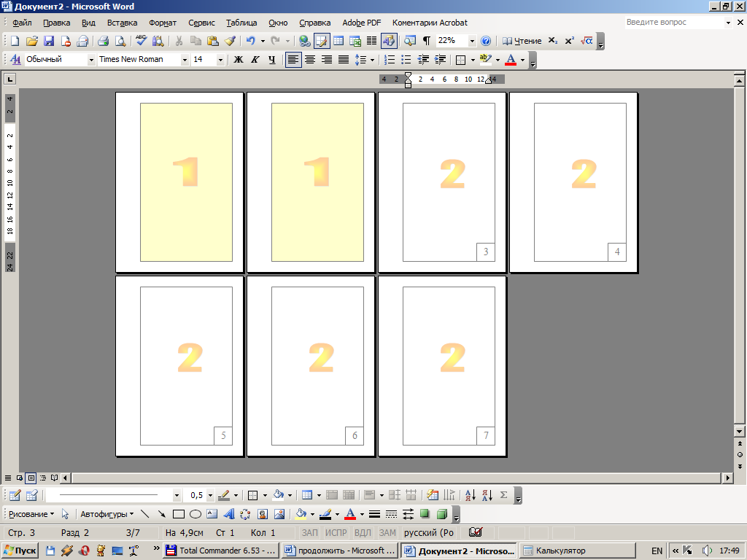Open the Таблица menu
Viewport: 747px width, 560px height.
click(241, 23)
